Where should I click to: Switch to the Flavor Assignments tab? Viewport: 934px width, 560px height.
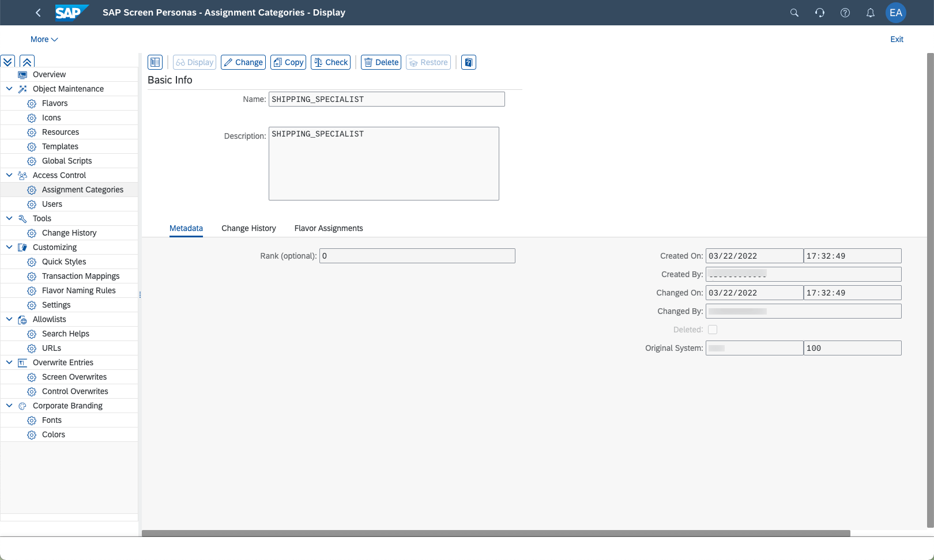point(329,228)
